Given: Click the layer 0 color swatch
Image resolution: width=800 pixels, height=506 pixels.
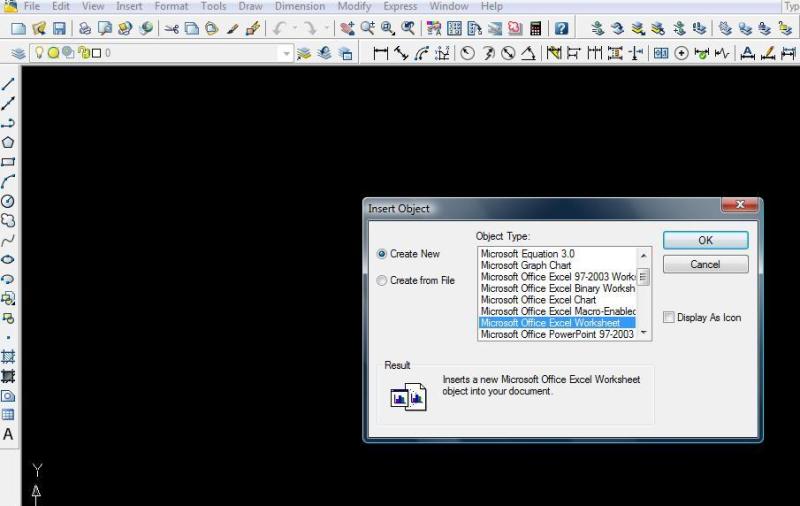Looking at the screenshot, I should coord(96,53).
